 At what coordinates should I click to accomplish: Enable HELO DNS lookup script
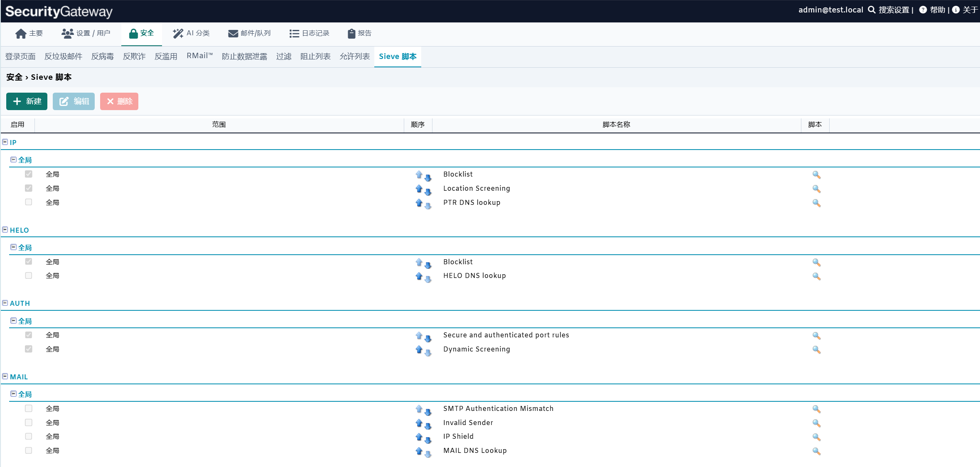pos(28,275)
